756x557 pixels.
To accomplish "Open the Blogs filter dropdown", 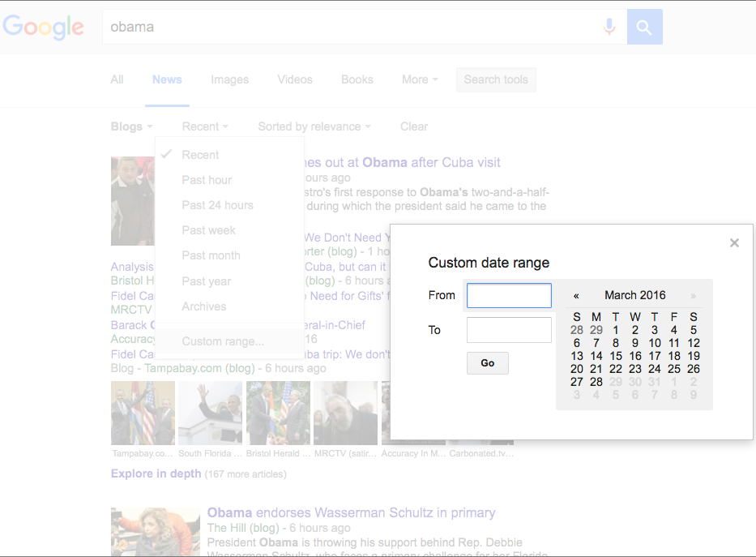I will pos(131,126).
